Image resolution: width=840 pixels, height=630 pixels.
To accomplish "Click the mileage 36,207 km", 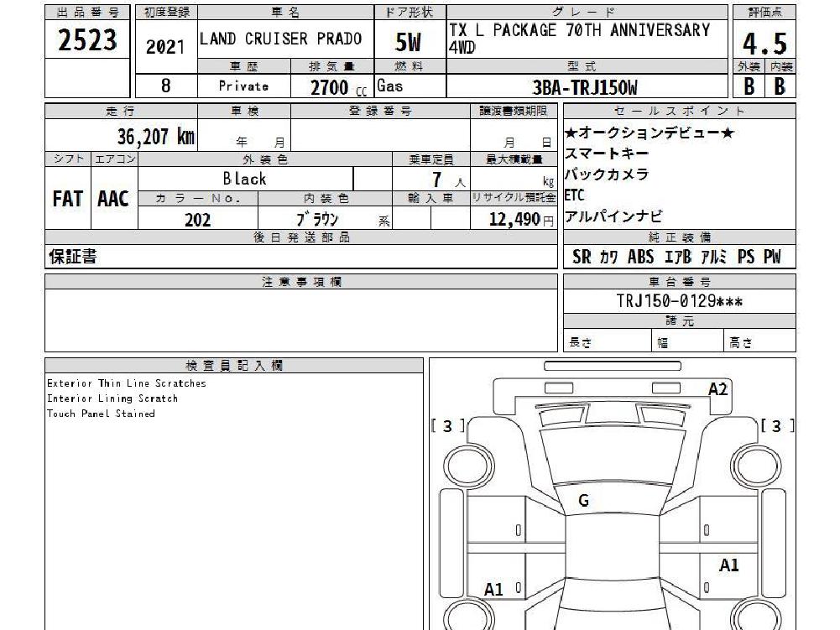I will 156,137.
